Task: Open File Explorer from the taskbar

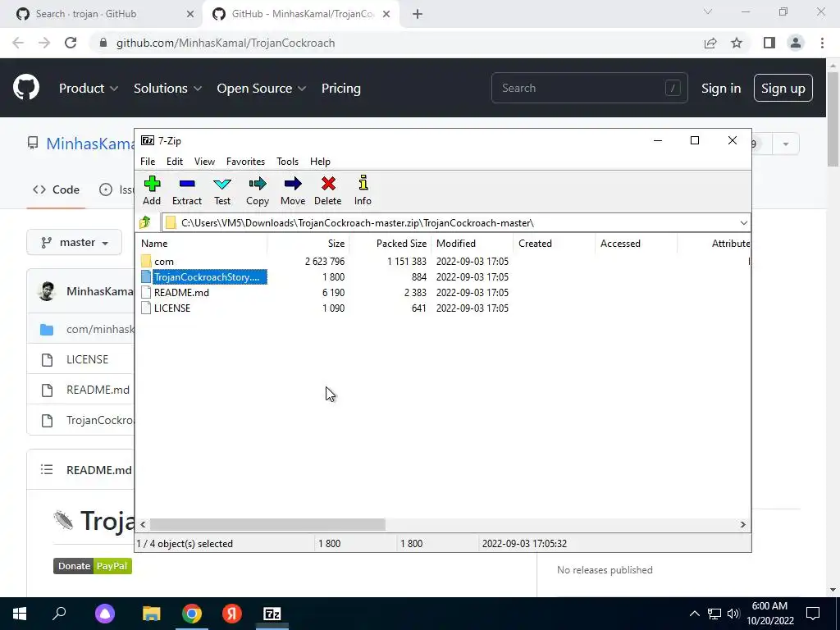Action: coord(152,614)
